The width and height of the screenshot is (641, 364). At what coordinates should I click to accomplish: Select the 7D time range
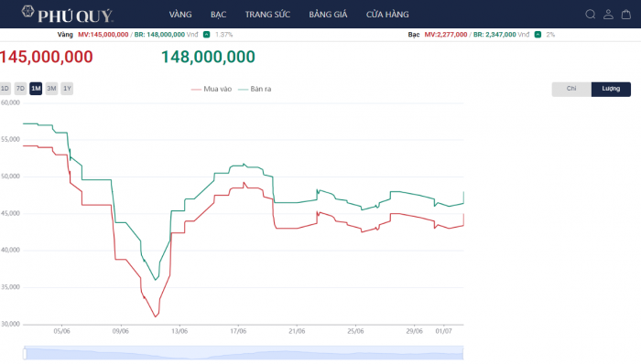[20, 89]
